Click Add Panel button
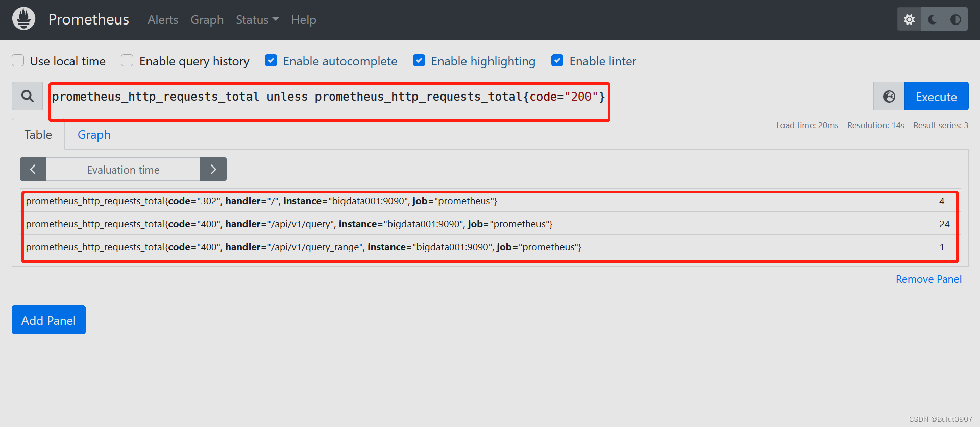The image size is (980, 427). click(48, 320)
